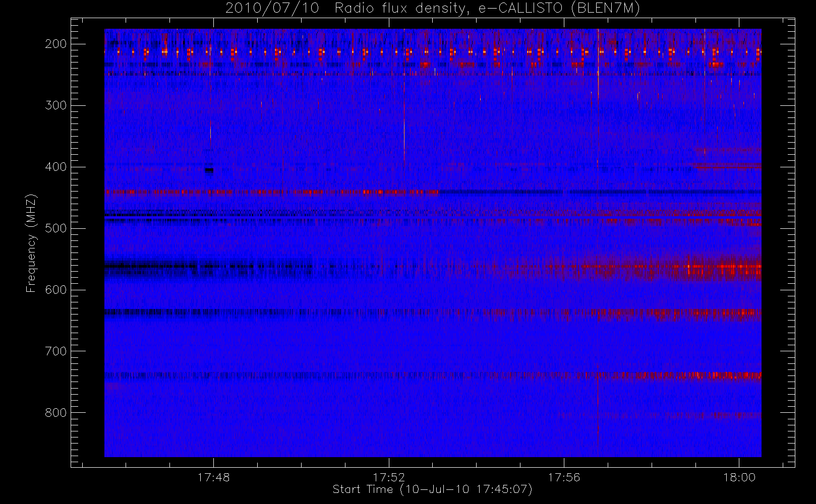Image resolution: width=816 pixels, height=504 pixels.
Task: Click the 300 frequency tick label
Action: pyautogui.click(x=56, y=105)
